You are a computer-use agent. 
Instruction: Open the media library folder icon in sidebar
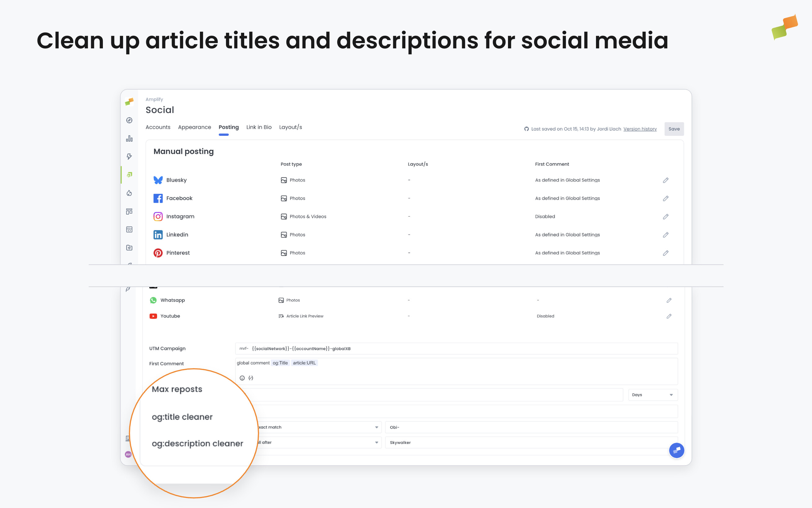[x=129, y=247]
